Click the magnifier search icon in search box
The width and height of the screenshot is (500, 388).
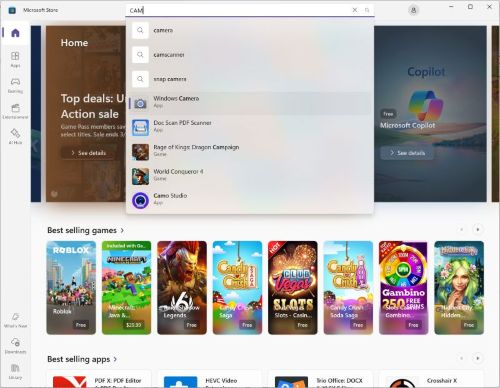(367, 10)
